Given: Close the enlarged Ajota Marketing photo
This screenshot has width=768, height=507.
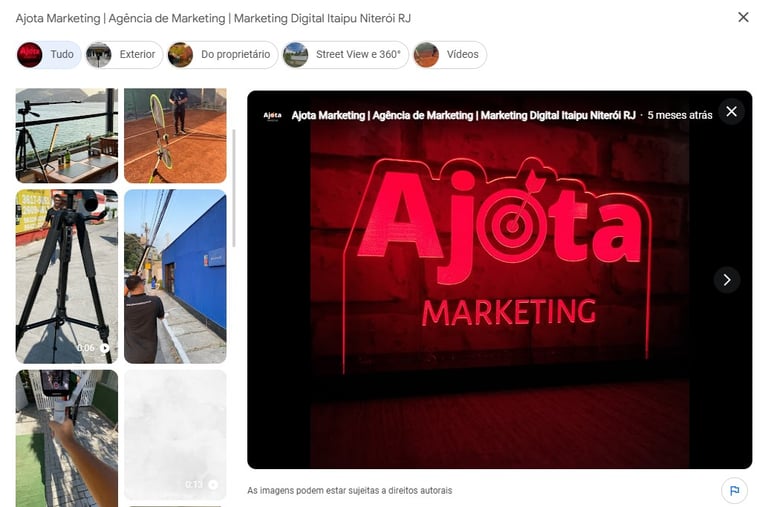Looking at the screenshot, I should pos(731,112).
